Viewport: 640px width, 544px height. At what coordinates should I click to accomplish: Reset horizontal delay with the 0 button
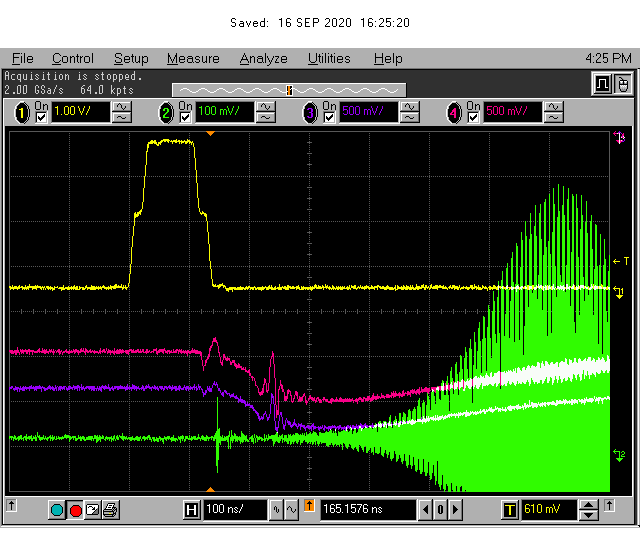pos(440,510)
